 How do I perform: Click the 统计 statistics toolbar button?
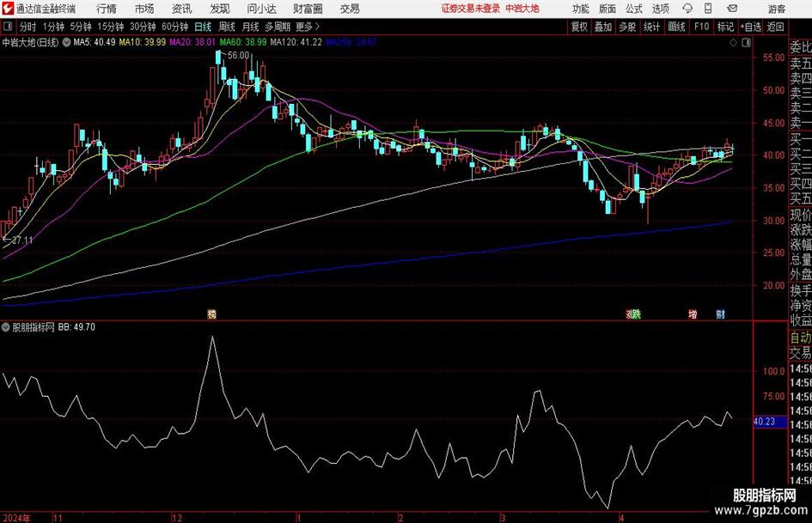click(x=651, y=27)
